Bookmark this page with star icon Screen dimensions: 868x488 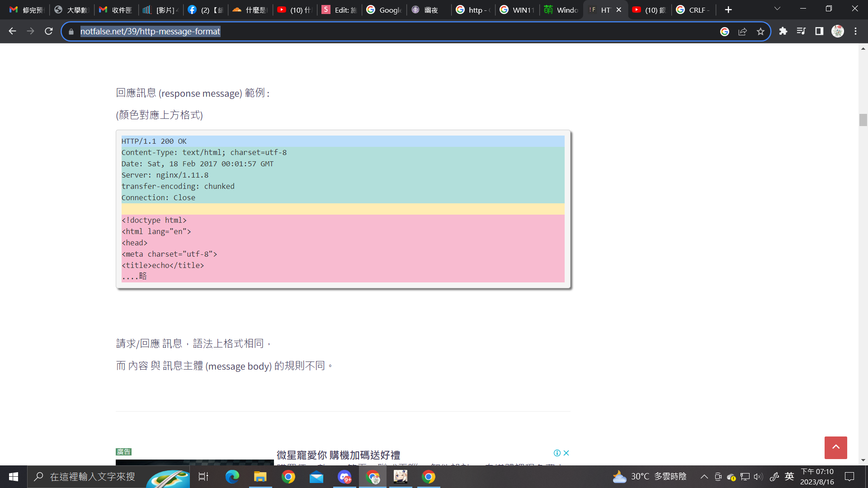point(760,31)
